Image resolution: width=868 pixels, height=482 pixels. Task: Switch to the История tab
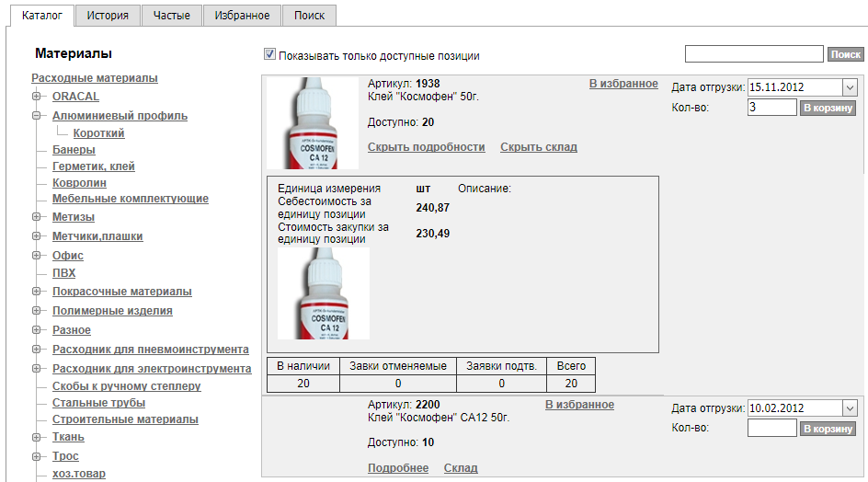coord(108,16)
